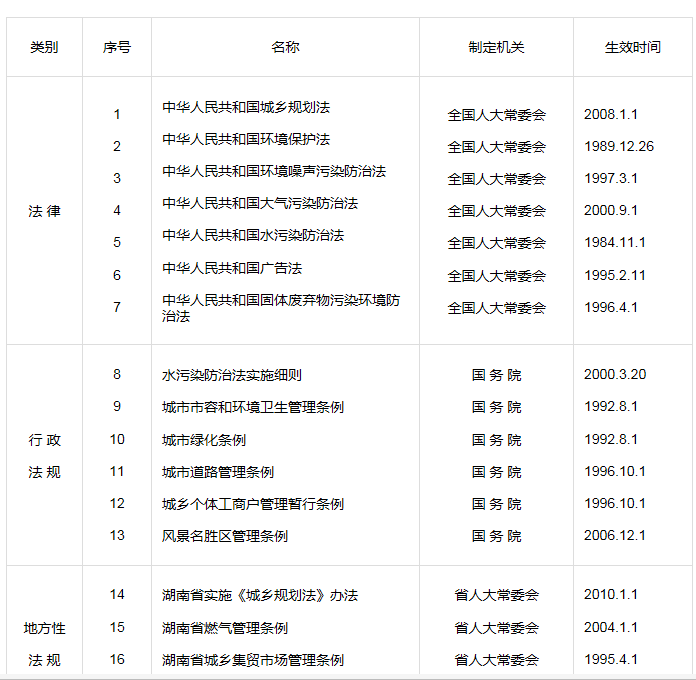Click 湖南省燃气管理条例 regulation name
The image size is (696, 680).
tap(225, 628)
